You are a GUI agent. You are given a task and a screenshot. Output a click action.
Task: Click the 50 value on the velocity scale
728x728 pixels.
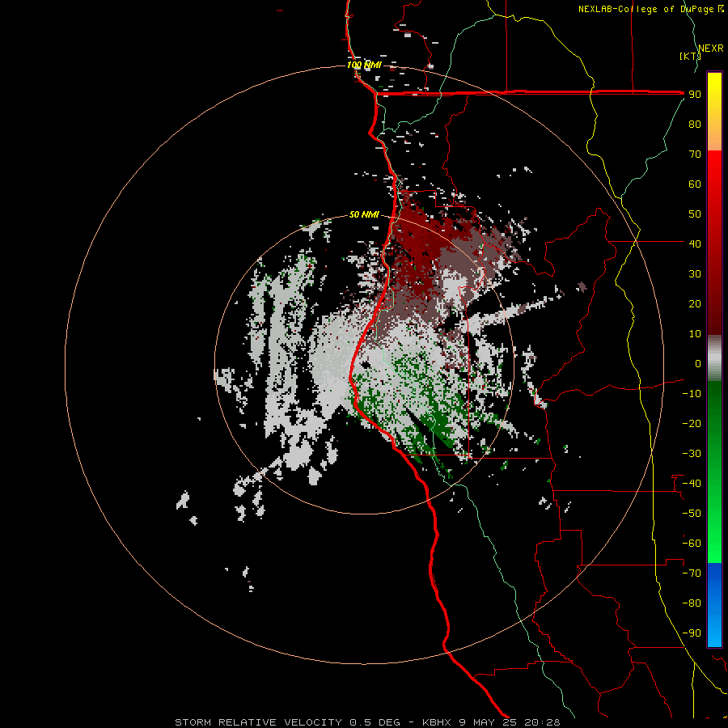695,214
